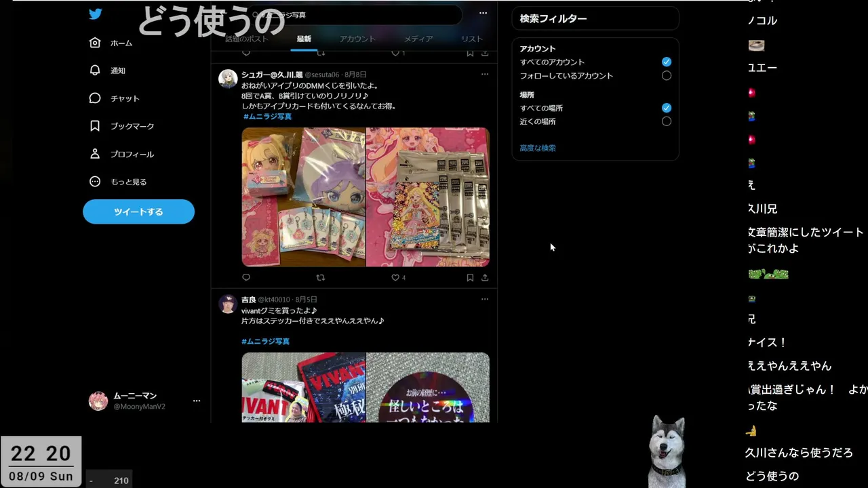The image size is (868, 488).
Task: Open VIVANT gummy package photo
Action: [303, 387]
